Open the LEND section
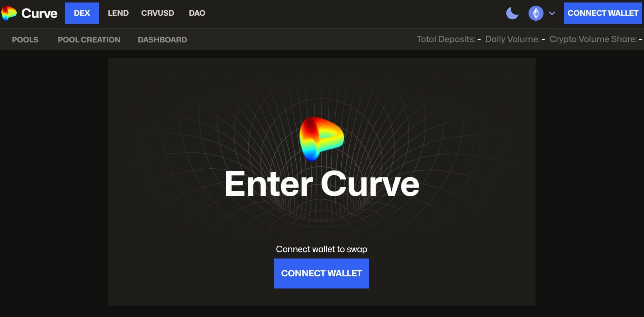644x317 pixels. [118, 13]
